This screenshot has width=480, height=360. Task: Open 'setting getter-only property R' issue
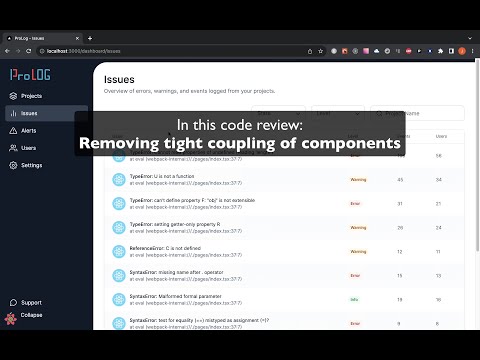(285, 228)
